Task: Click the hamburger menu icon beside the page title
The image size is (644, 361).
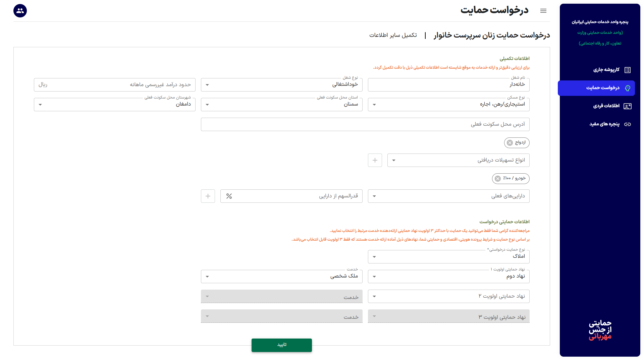Action: coord(543,11)
